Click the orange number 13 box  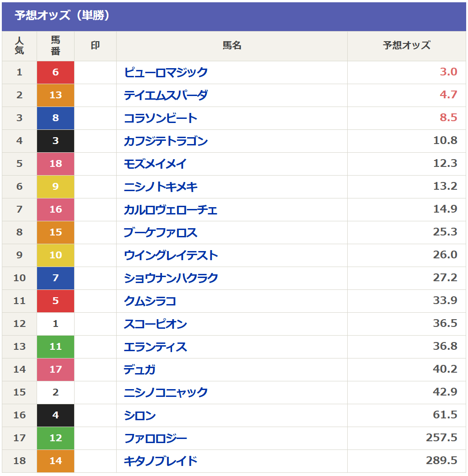coord(55,95)
